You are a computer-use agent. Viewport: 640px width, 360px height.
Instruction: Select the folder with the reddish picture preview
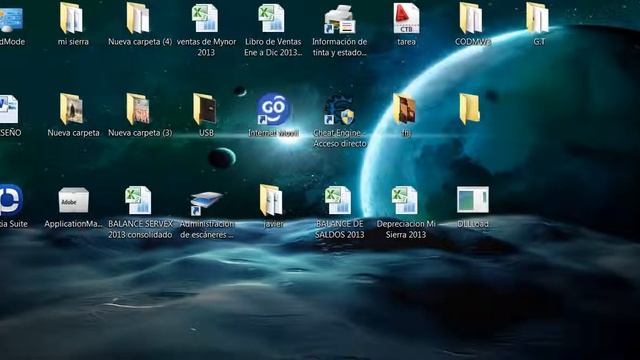point(404,109)
